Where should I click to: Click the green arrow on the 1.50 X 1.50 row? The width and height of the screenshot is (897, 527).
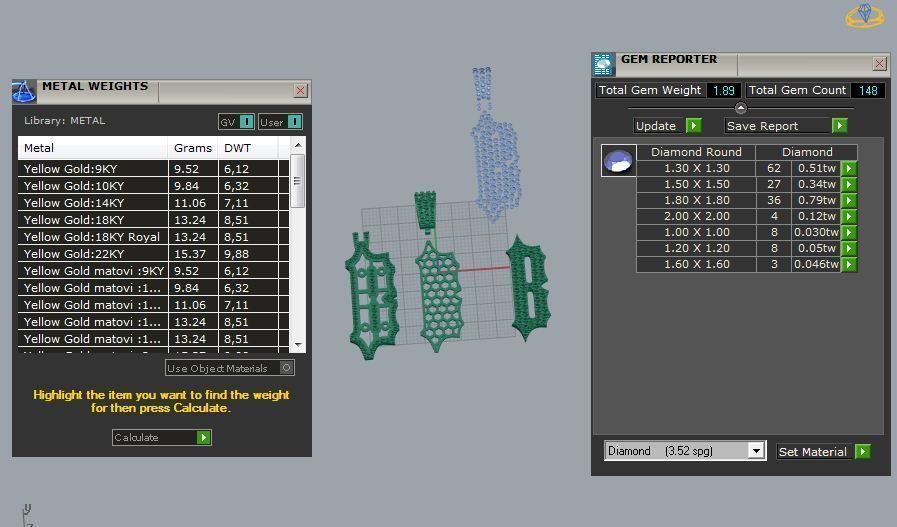(849, 184)
